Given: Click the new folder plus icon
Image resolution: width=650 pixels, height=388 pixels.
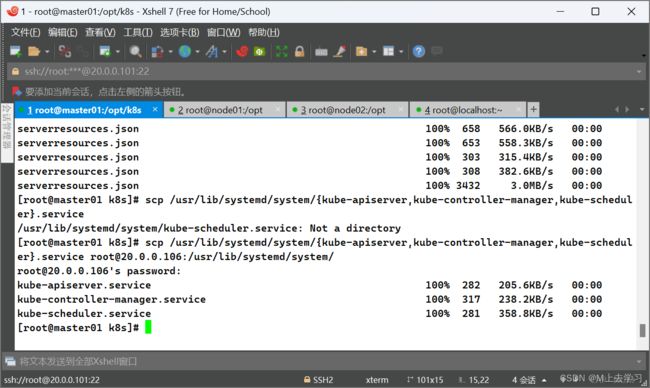Looking at the screenshot, I should pyautogui.click(x=361, y=51).
